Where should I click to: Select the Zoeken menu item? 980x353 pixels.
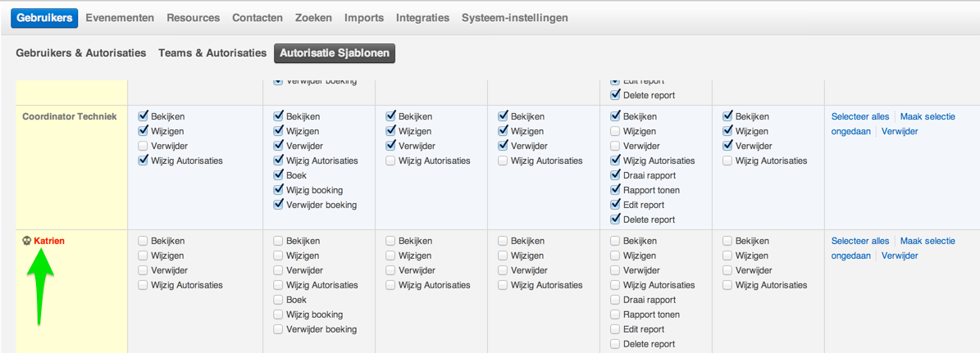click(313, 17)
